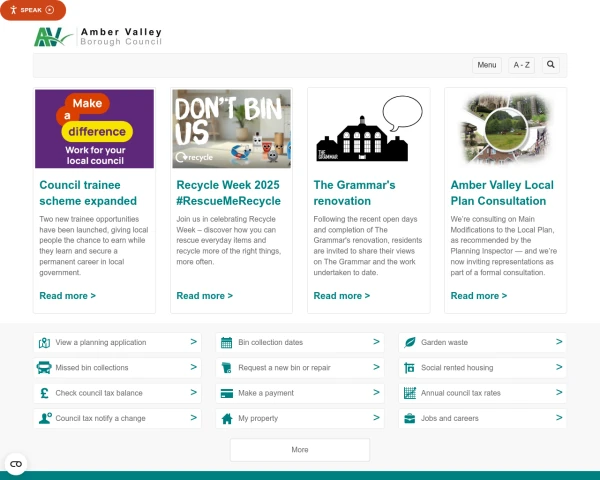Screen dimensions: 600x480
Task: Click the Make a payment card icon
Action: [x=227, y=393]
